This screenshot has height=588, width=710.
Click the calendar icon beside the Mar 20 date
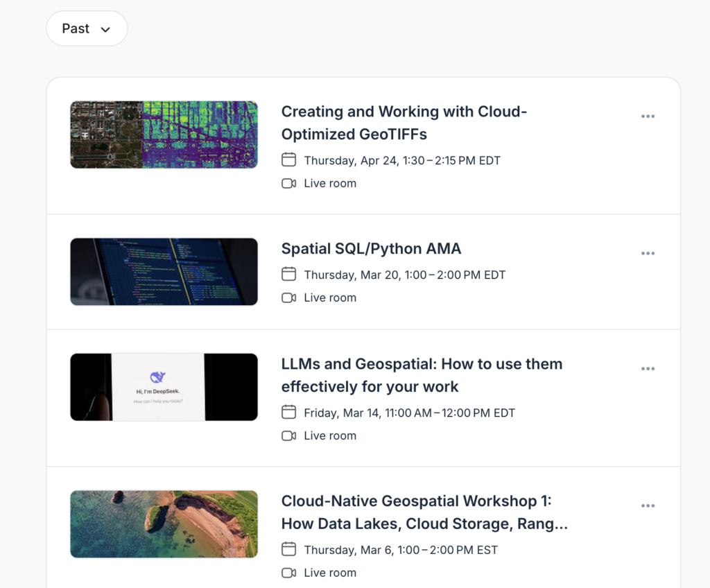pyautogui.click(x=288, y=274)
